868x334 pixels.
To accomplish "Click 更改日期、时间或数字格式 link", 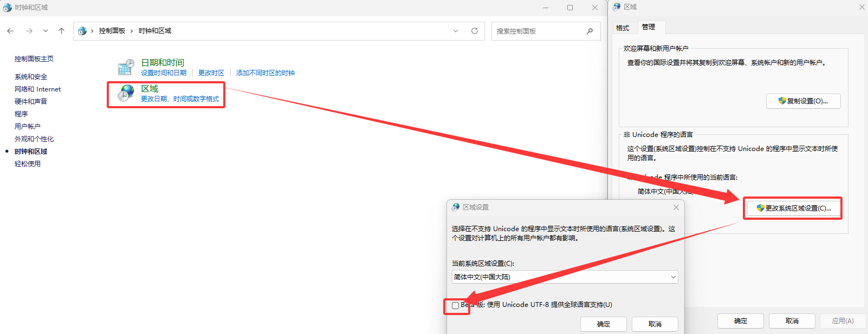I will (180, 99).
